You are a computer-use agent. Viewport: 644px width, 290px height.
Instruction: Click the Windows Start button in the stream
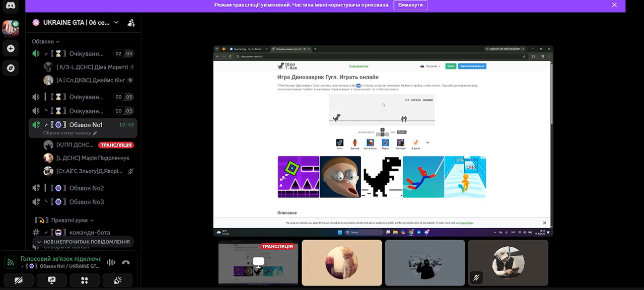point(340,232)
